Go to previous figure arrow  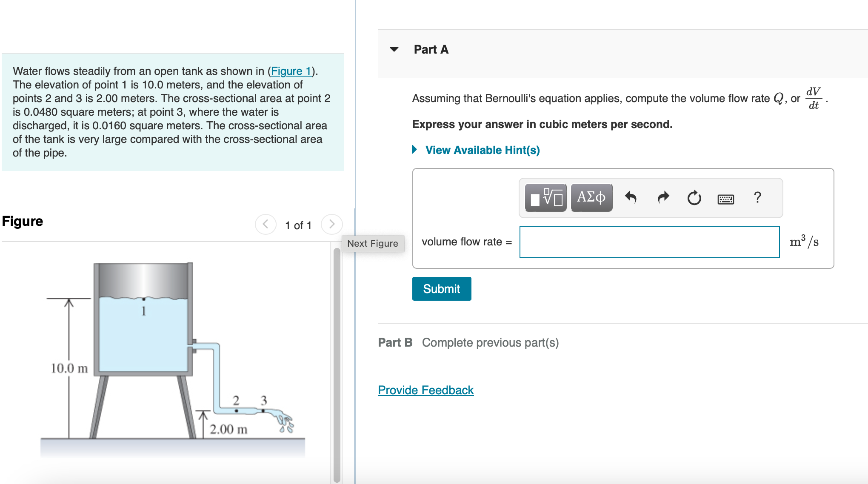[266, 224]
